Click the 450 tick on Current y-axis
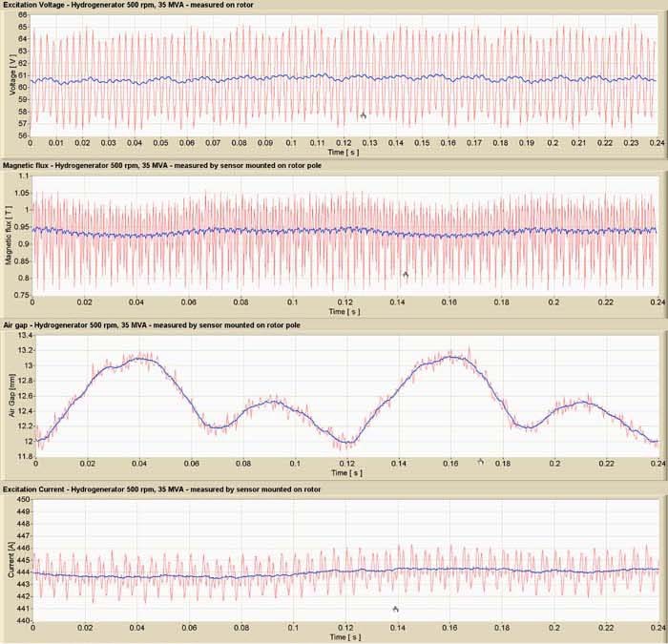The width and height of the screenshot is (668, 644). (22, 499)
